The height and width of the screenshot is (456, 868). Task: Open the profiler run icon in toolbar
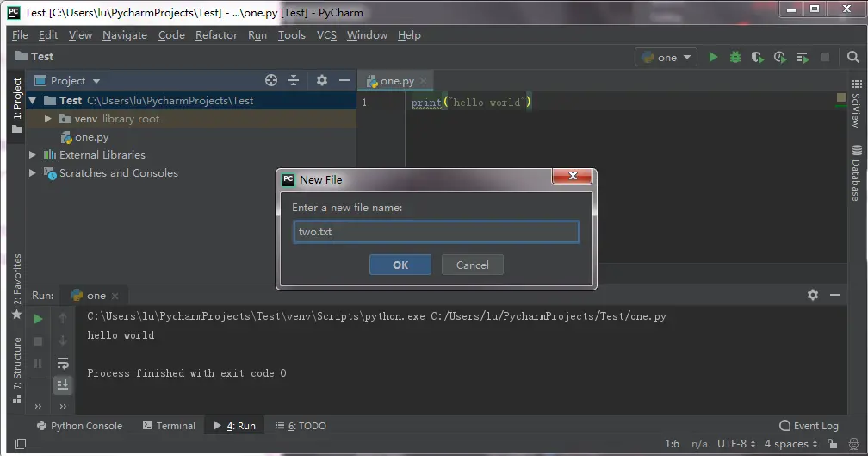(780, 57)
